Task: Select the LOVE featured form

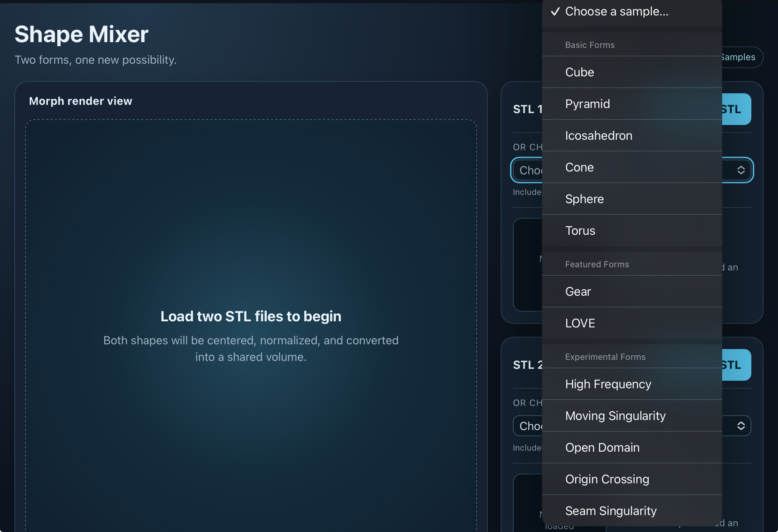Action: pos(632,323)
